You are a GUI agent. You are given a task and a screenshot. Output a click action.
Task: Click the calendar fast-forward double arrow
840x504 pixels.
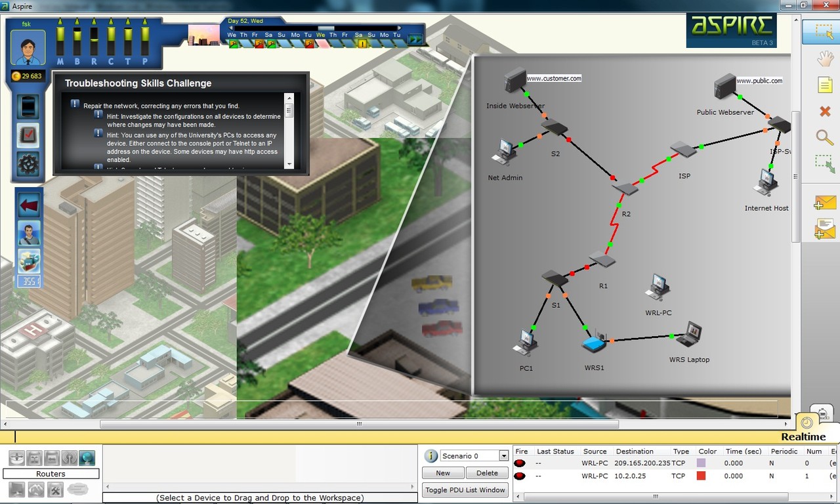[x=415, y=39]
